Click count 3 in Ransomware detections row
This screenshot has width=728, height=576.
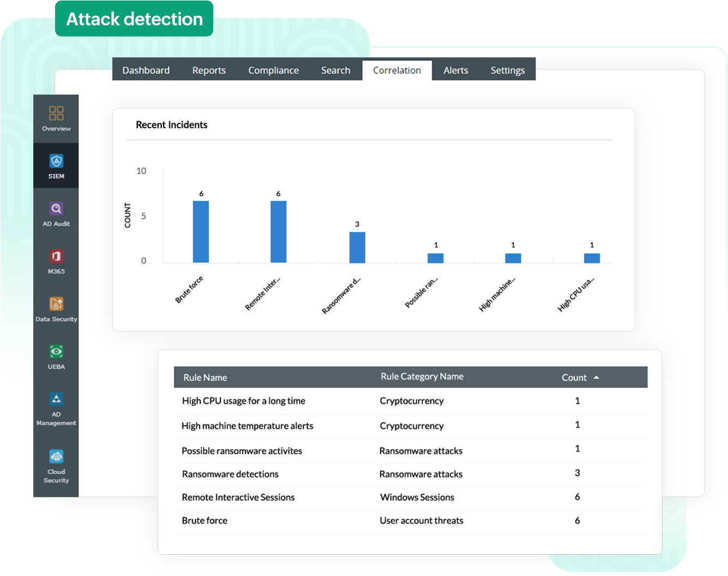577,473
